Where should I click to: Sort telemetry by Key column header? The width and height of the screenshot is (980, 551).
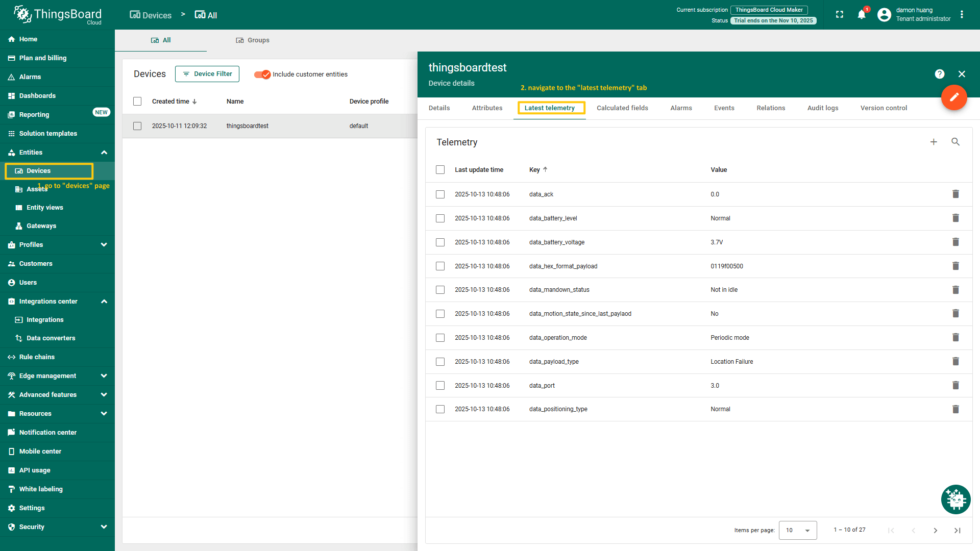(535, 170)
